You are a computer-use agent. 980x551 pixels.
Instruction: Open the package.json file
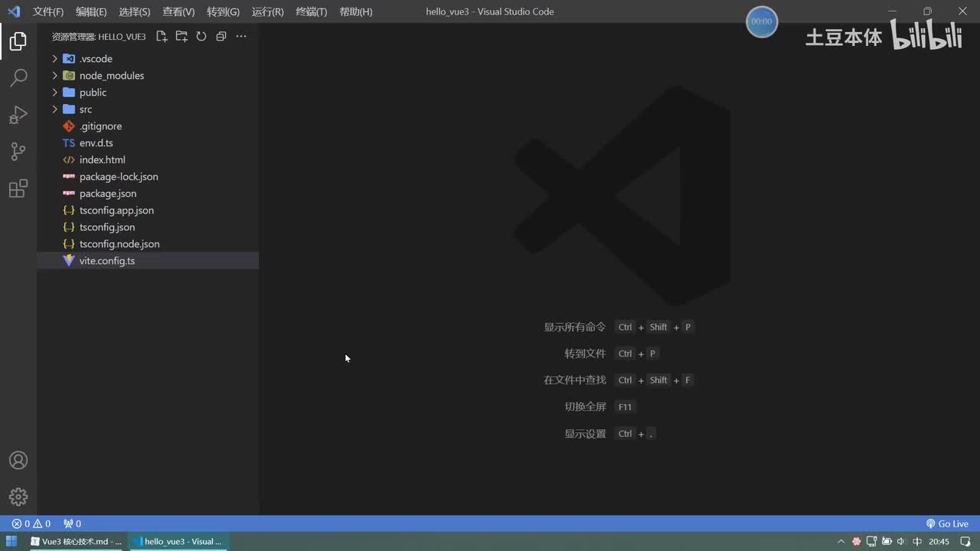[x=148, y=194]
